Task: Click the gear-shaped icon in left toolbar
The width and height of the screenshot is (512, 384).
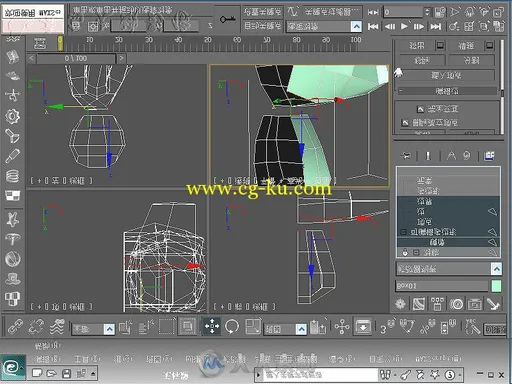Action: point(12,116)
